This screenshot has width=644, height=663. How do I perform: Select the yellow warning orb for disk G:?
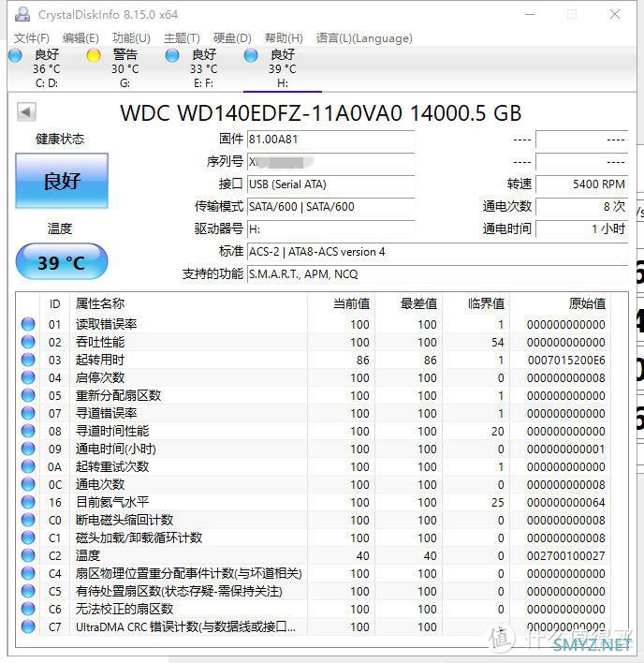pyautogui.click(x=94, y=55)
